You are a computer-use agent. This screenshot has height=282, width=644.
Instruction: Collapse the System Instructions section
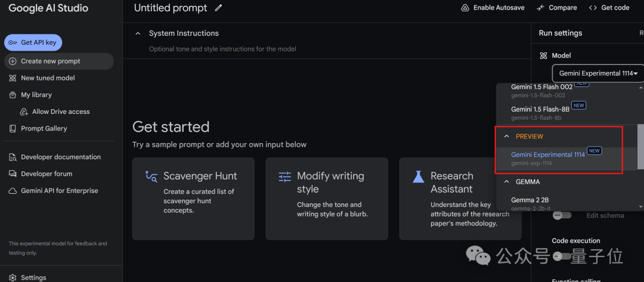click(138, 33)
